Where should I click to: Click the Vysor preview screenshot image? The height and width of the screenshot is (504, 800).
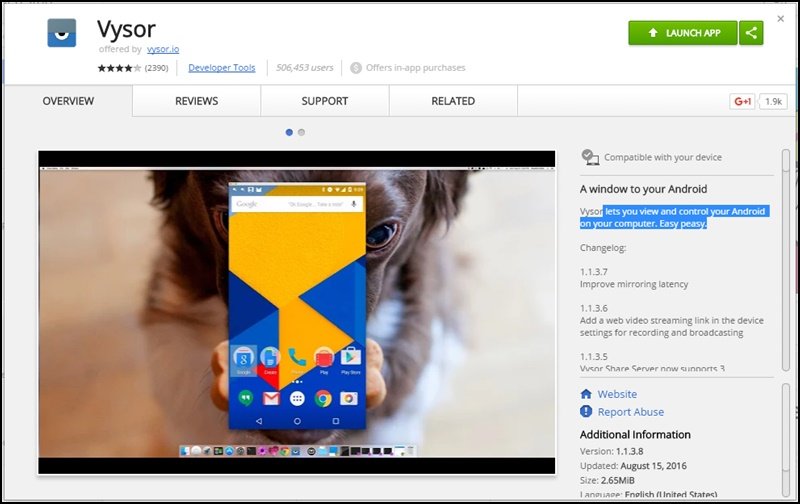click(x=296, y=312)
